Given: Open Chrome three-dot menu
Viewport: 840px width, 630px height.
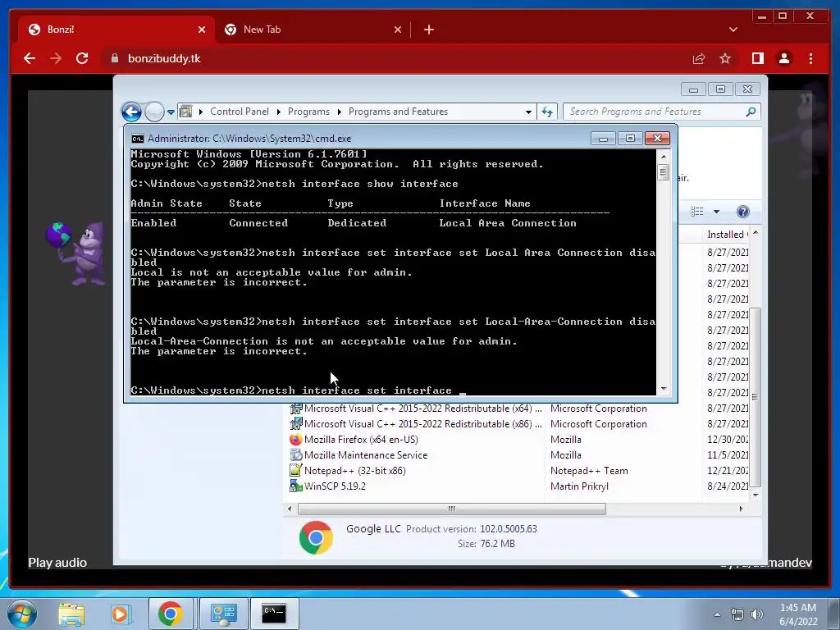Looking at the screenshot, I should tap(810, 58).
